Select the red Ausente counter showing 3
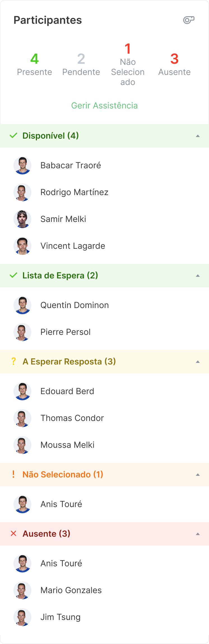209x644 pixels. (x=175, y=64)
